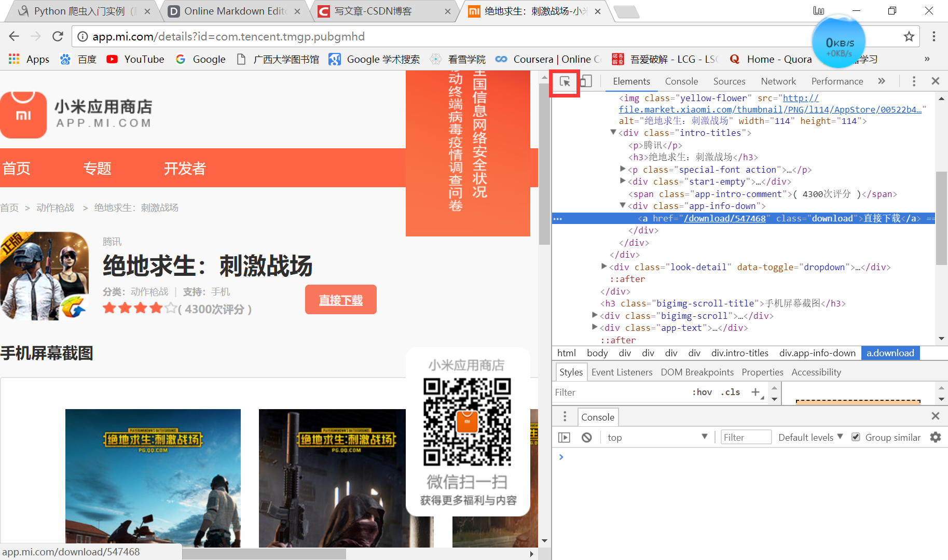Switch to the Console panel tab

(681, 81)
